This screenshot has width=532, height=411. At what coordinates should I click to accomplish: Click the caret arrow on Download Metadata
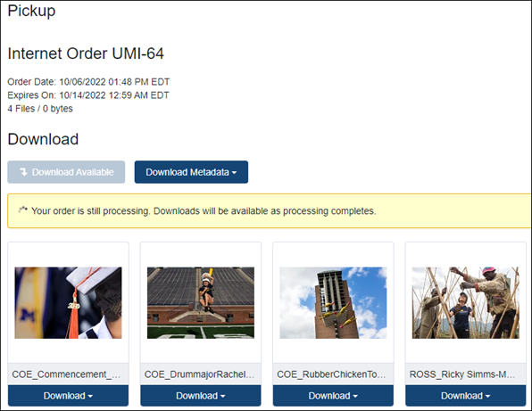tap(234, 173)
